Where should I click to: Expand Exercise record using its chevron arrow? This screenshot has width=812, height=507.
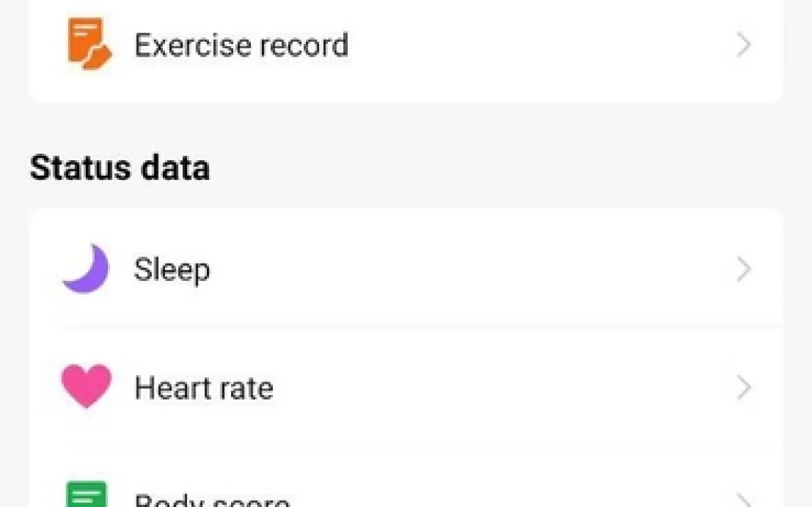pos(743,45)
